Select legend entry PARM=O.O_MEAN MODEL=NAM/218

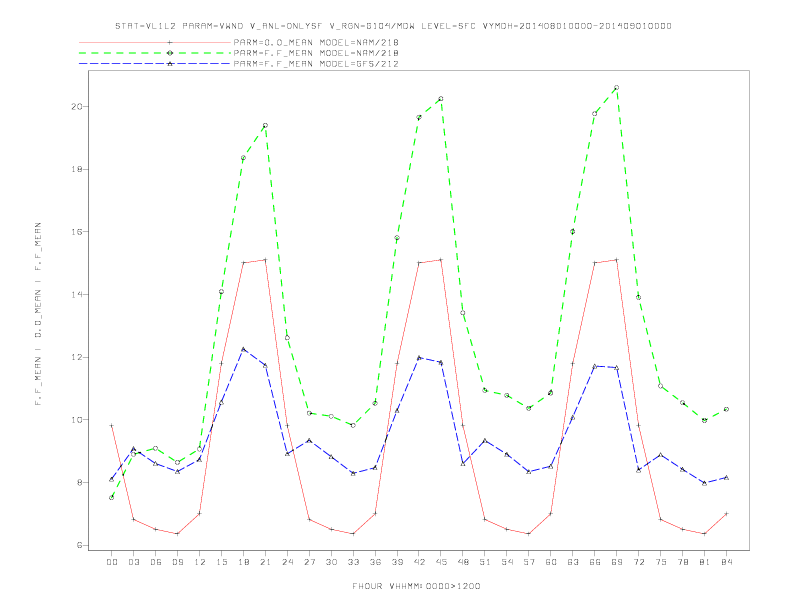coord(316,42)
